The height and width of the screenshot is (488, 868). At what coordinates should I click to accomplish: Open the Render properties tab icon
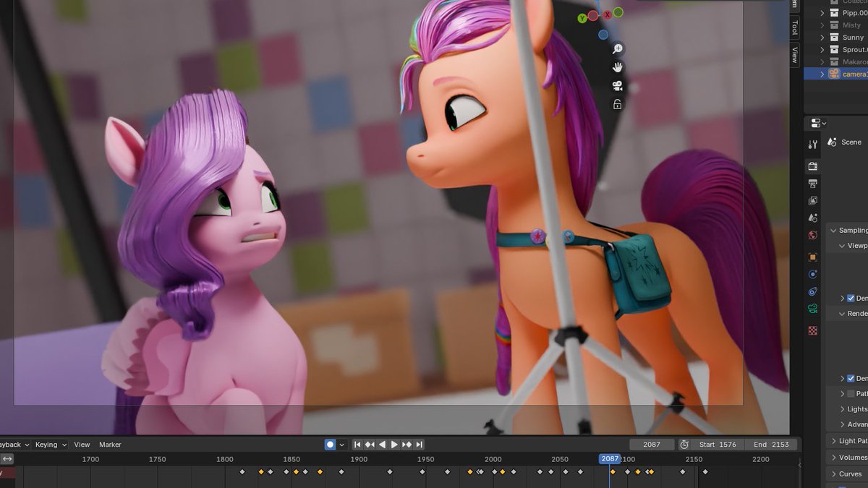[x=812, y=166]
